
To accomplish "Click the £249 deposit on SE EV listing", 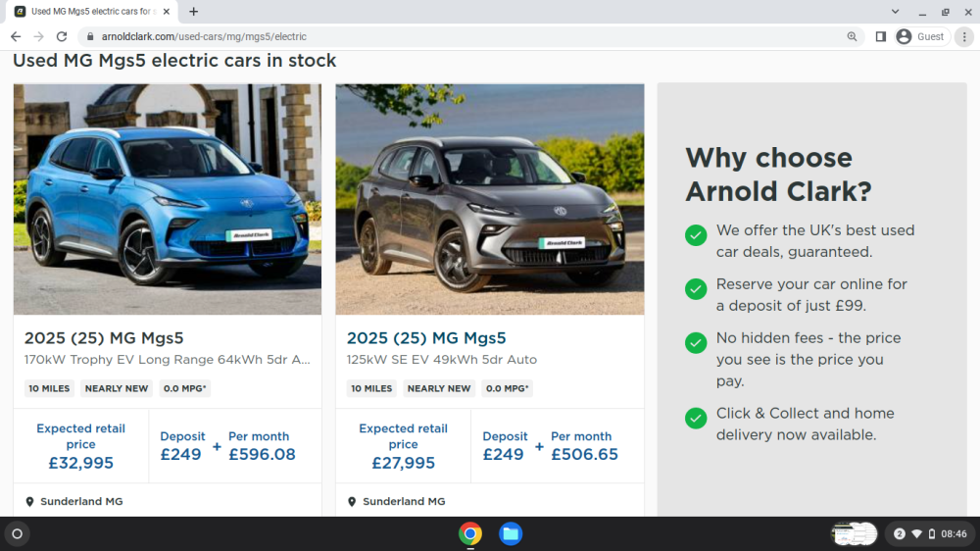I will click(x=503, y=455).
